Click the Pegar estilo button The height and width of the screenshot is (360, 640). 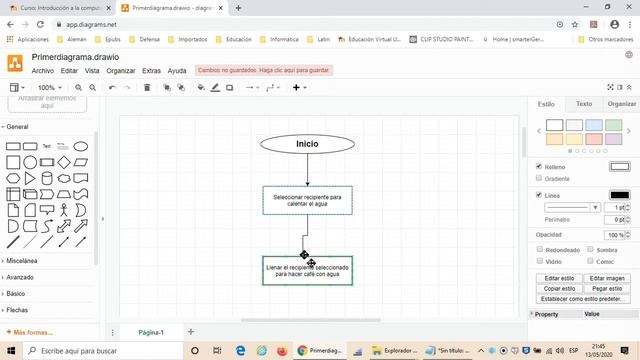click(x=607, y=289)
